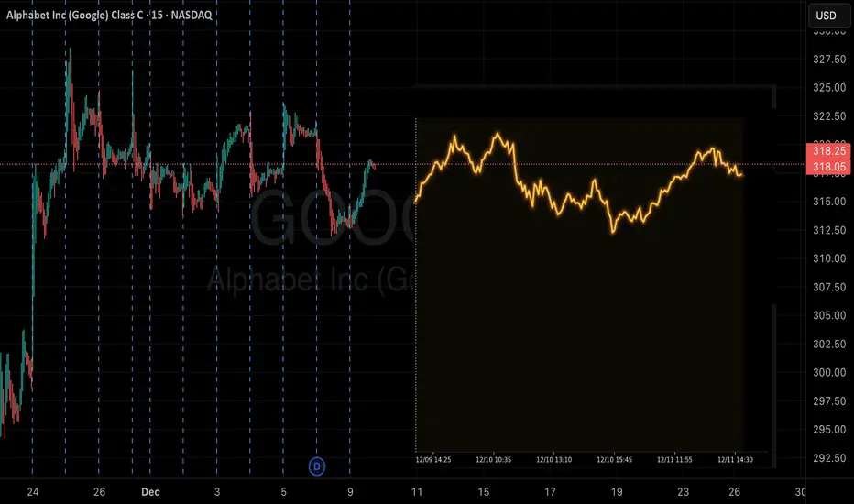The image size is (854, 504).
Task: Click the 312.50 price axis value
Action: tap(829, 230)
